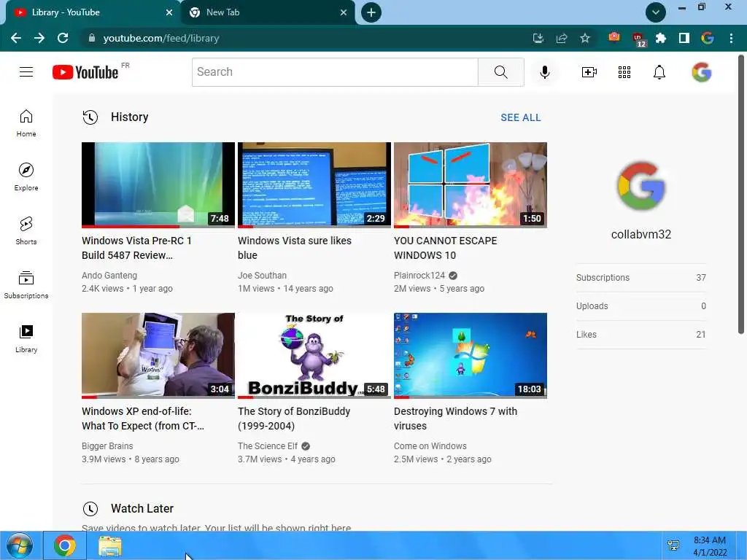The image size is (747, 560).
Task: Open the YouTube hamburger guide menu
Action: tap(26, 72)
